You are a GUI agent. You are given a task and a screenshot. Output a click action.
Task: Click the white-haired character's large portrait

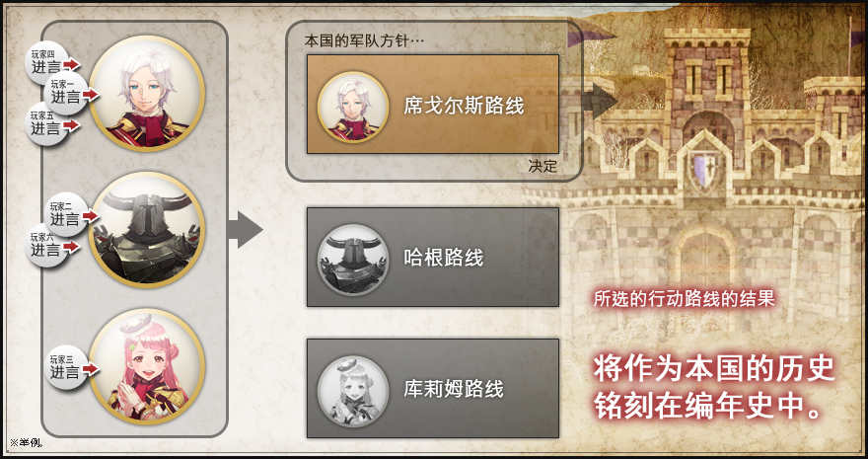[147, 93]
